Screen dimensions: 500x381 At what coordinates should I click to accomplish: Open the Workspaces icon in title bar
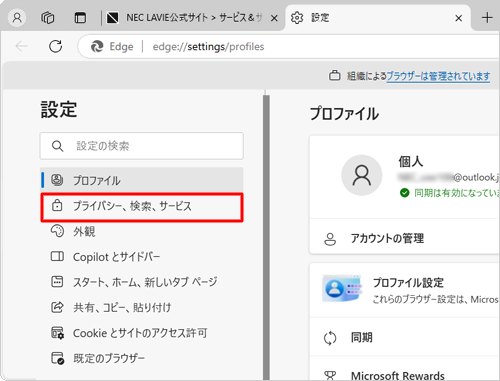[x=47, y=18]
